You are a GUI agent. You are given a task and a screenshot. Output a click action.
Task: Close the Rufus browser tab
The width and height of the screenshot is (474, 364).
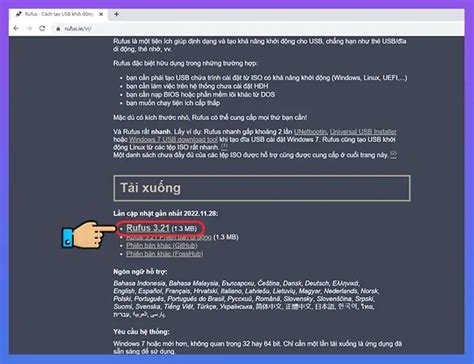point(101,14)
